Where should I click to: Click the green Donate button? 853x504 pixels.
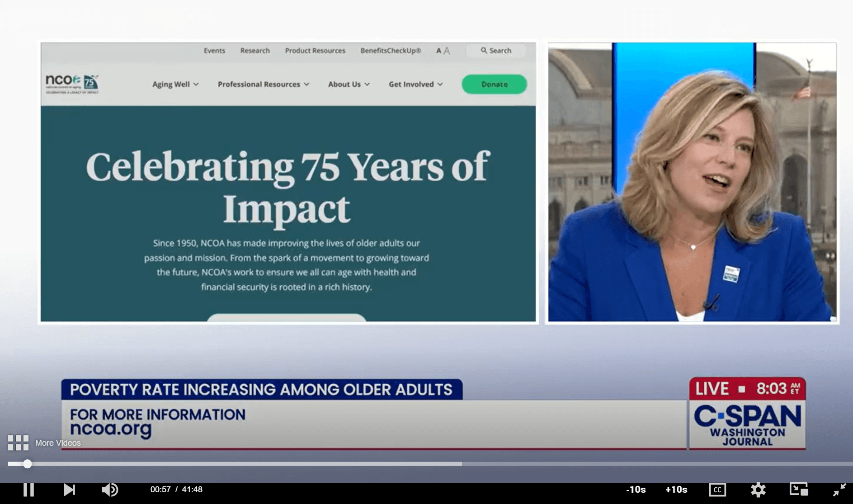tap(494, 85)
